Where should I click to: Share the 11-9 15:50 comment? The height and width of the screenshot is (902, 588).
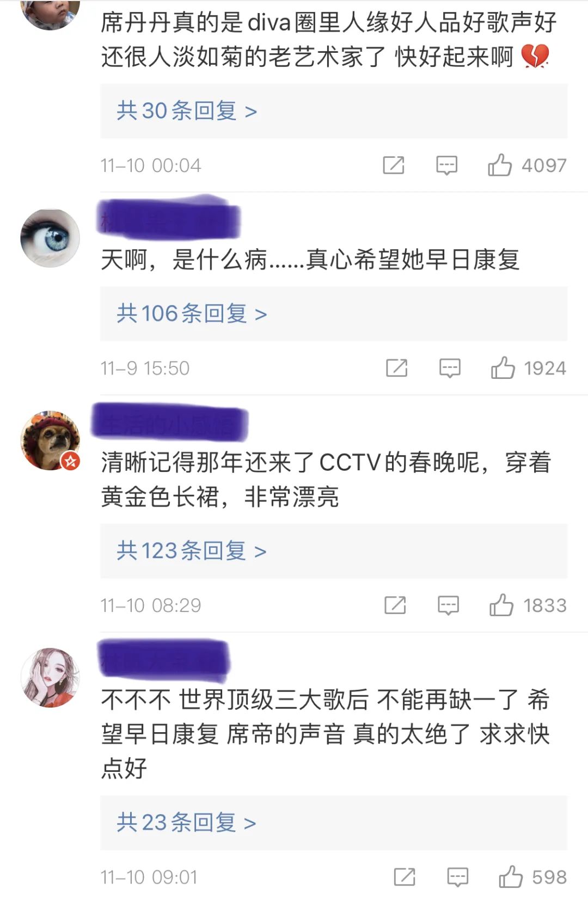tap(396, 368)
